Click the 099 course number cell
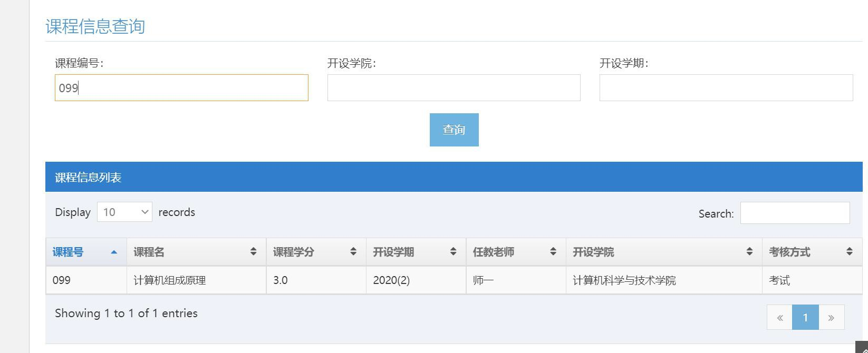This screenshot has width=868, height=353. (x=86, y=280)
